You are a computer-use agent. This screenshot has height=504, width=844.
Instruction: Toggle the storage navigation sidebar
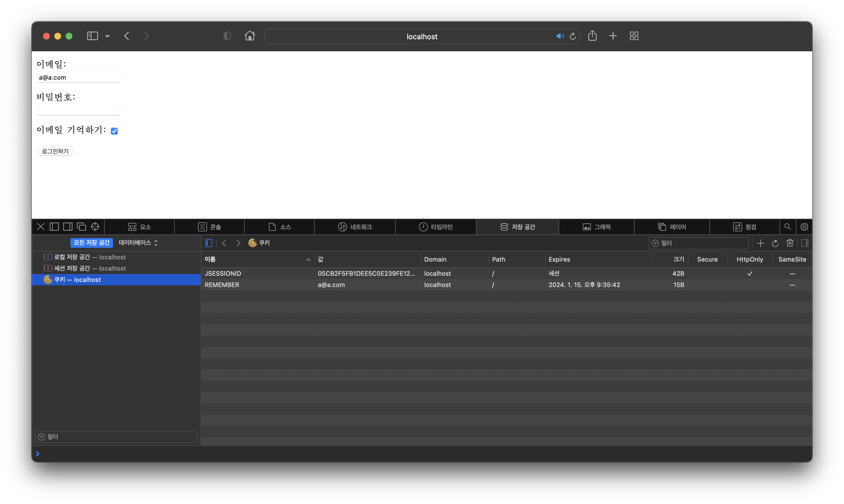209,243
